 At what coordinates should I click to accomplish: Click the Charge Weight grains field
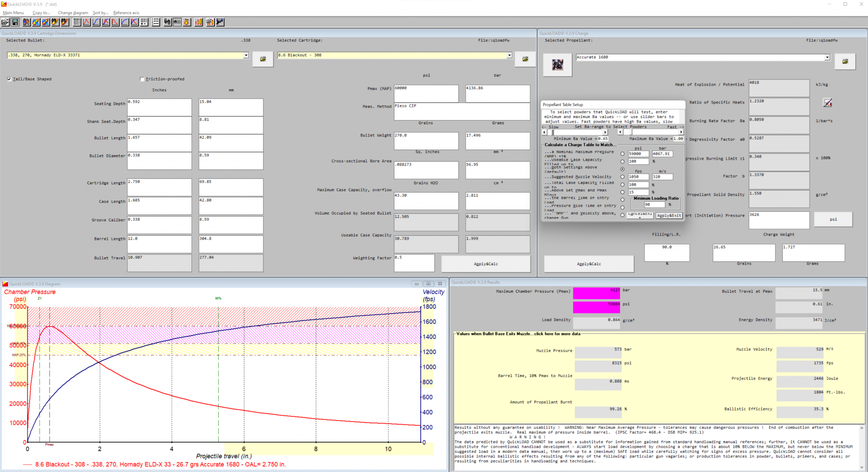pos(744,252)
